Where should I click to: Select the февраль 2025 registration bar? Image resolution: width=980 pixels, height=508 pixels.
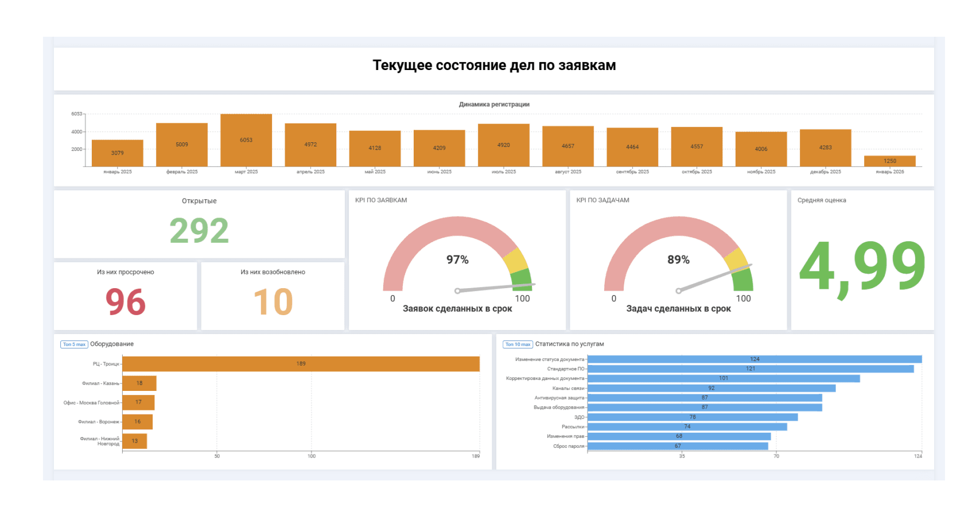[182, 145]
